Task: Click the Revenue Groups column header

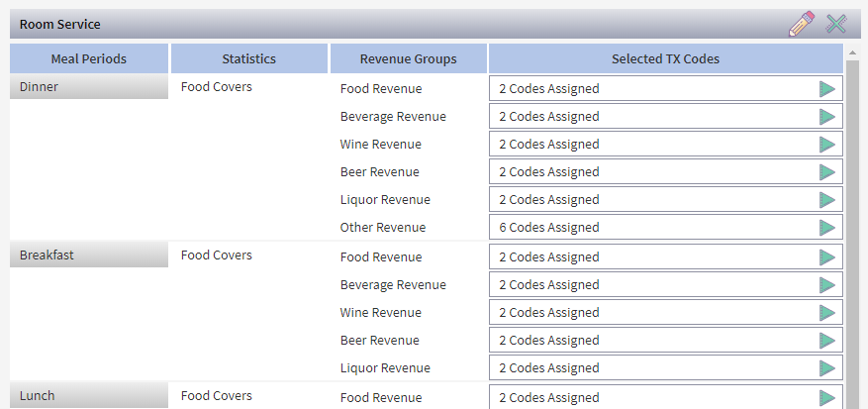Action: 408,58
